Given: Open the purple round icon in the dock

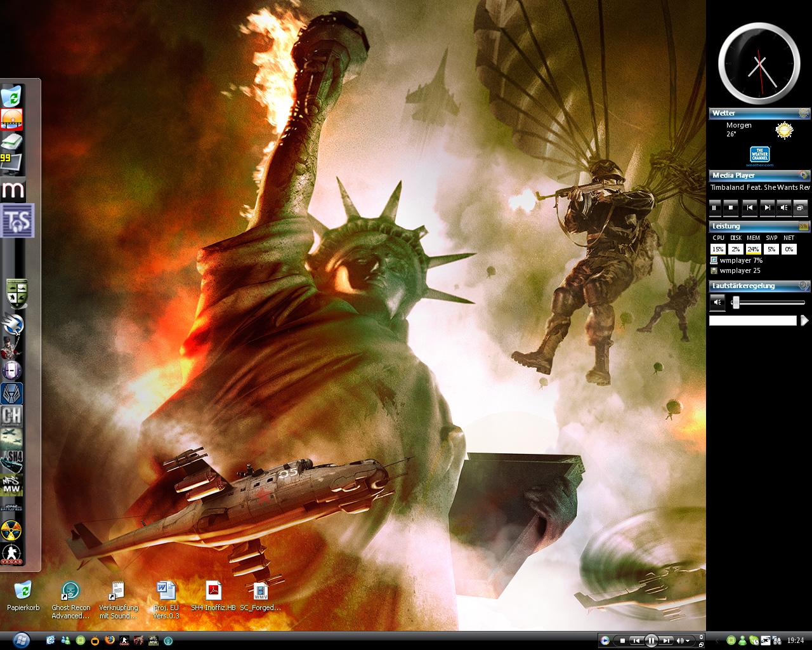Looking at the screenshot, I should click(11, 370).
